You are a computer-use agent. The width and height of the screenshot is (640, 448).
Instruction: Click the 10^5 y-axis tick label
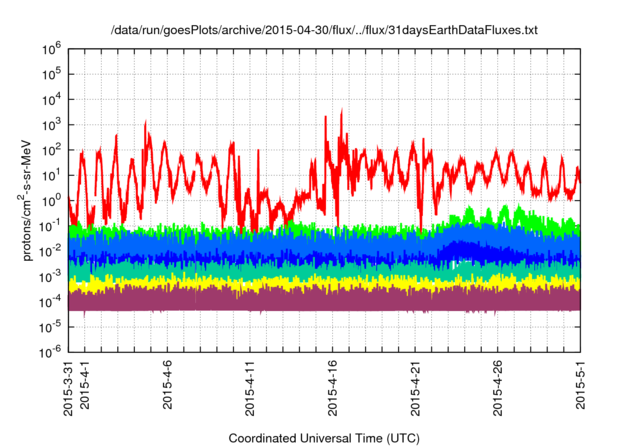52,75
